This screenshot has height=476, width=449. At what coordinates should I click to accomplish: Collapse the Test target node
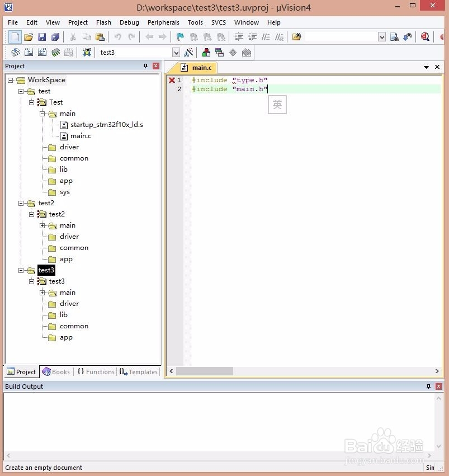coord(31,102)
